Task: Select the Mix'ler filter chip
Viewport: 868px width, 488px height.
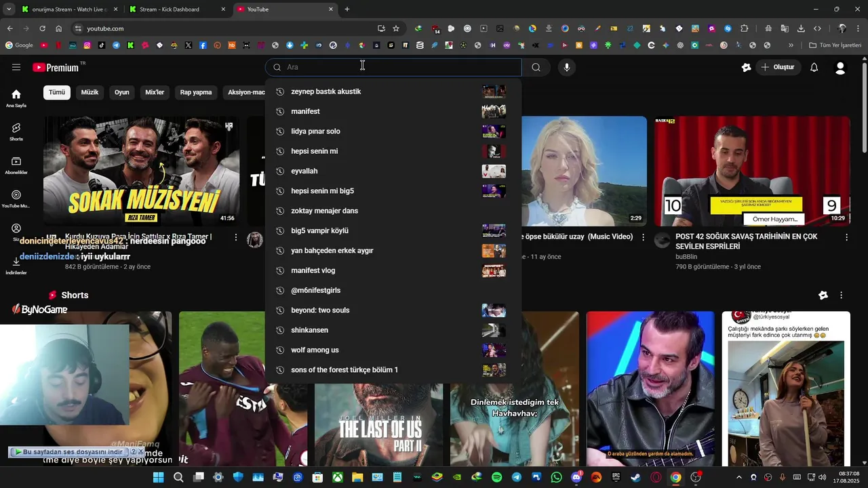Action: click(155, 92)
